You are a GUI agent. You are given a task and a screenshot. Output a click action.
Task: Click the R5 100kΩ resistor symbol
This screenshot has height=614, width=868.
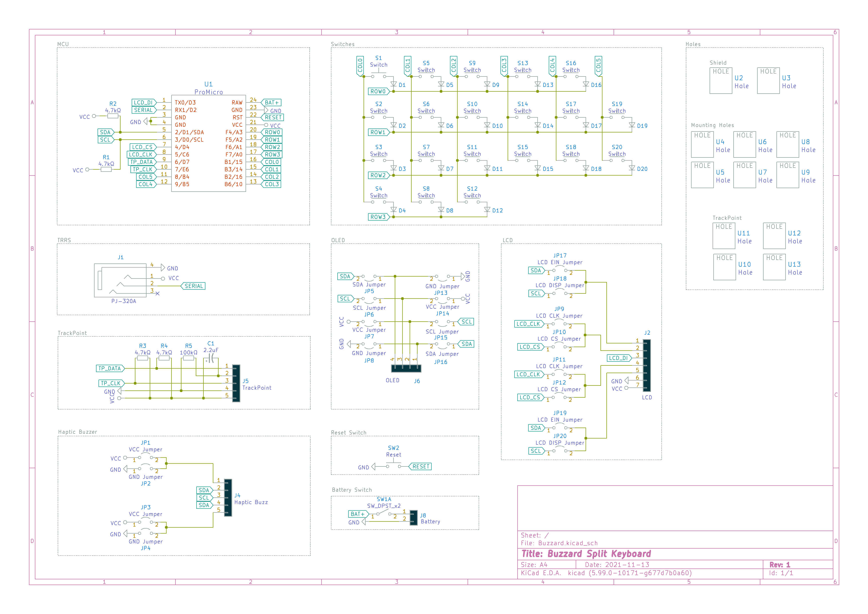pos(188,358)
